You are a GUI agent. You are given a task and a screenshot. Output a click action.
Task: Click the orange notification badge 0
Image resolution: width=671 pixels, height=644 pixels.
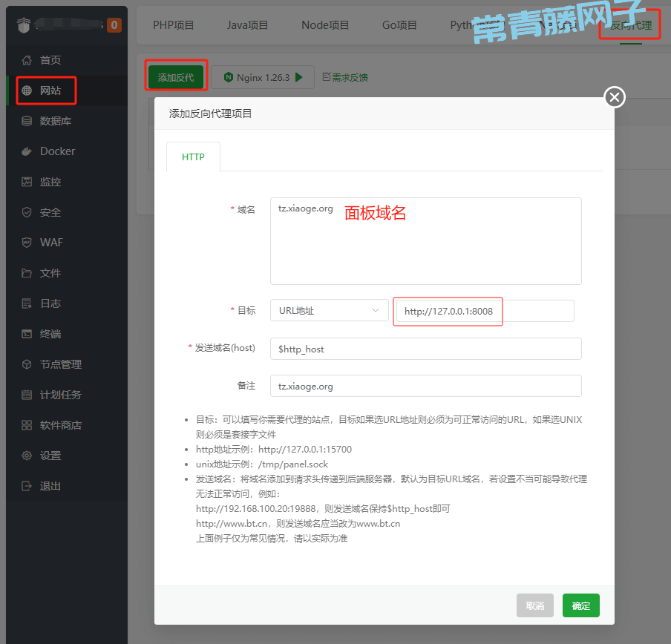click(114, 25)
